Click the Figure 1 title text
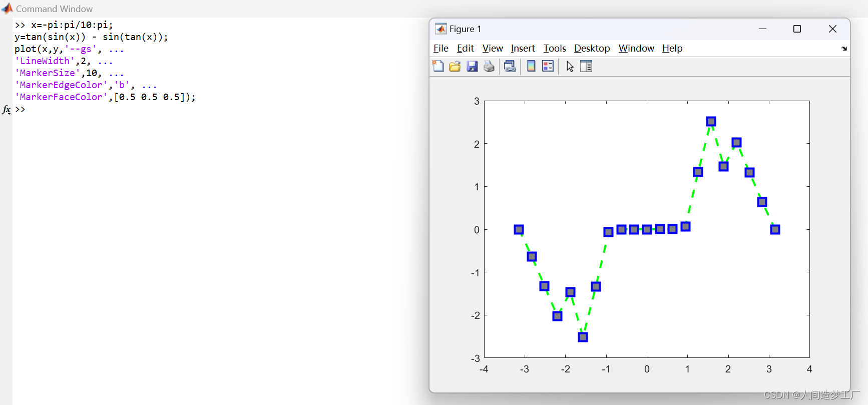868x405 pixels. tap(465, 29)
